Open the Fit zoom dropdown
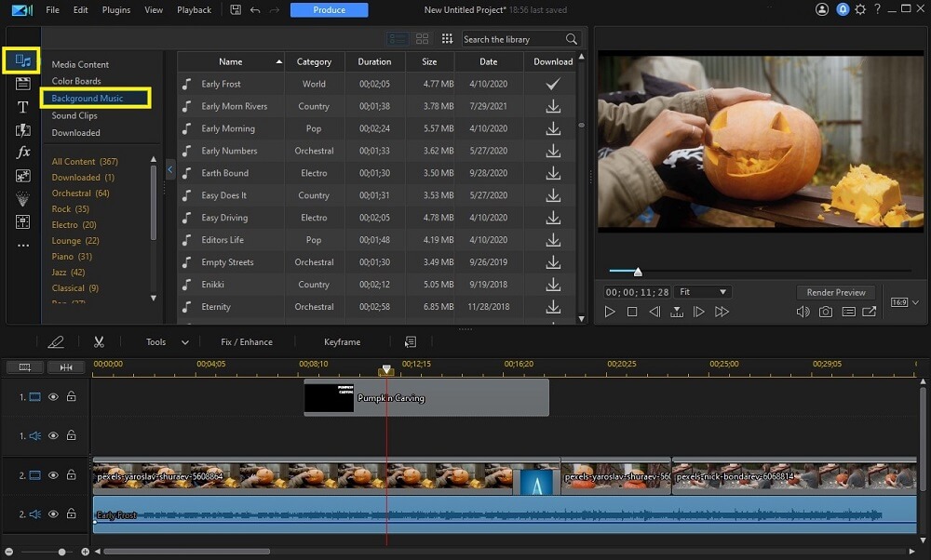The width and height of the screenshot is (931, 560). tap(703, 292)
